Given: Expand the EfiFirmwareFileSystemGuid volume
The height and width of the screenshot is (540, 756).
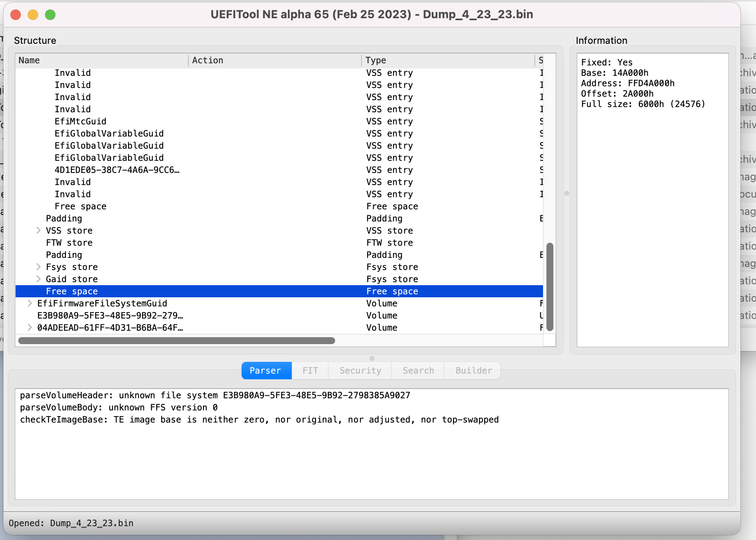Looking at the screenshot, I should 30,303.
